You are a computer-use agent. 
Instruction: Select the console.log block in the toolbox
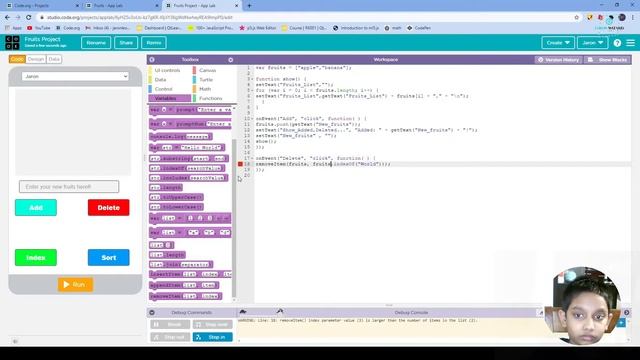click(181, 136)
